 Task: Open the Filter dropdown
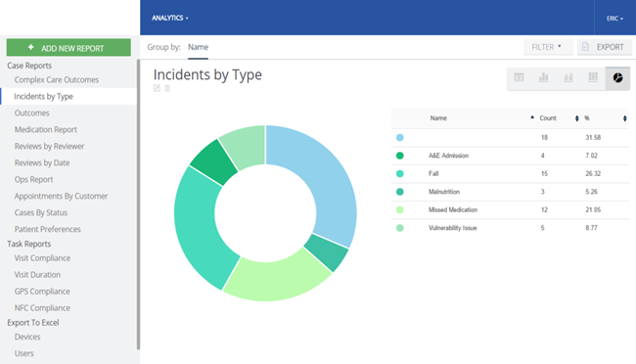tap(548, 47)
